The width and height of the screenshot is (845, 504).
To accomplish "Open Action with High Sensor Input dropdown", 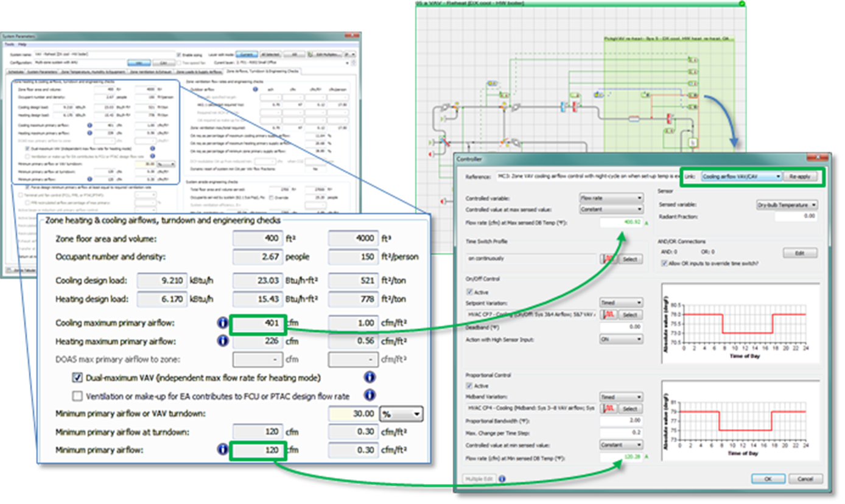I will click(621, 340).
